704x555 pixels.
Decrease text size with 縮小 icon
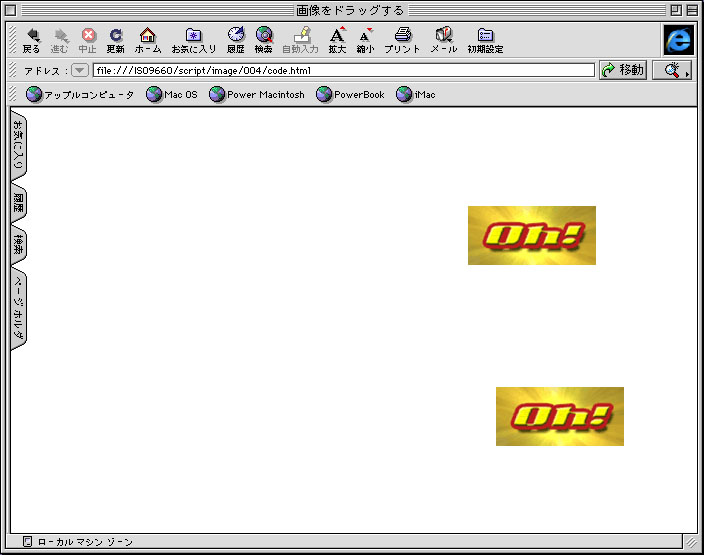(365, 40)
